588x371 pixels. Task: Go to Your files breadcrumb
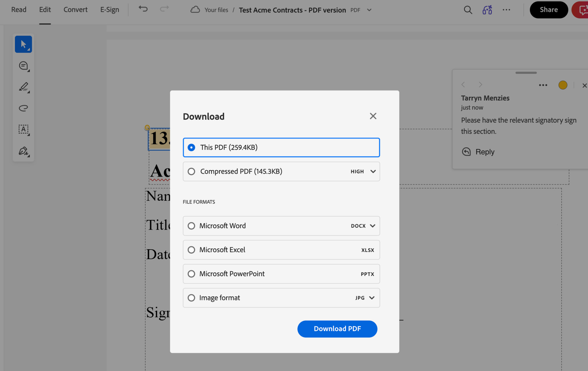point(216,10)
